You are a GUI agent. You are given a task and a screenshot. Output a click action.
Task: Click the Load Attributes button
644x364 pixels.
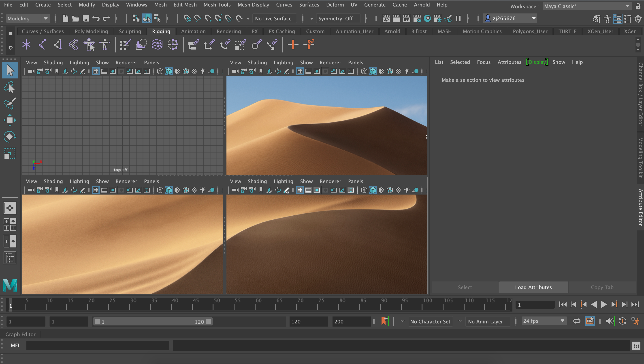[x=533, y=287]
